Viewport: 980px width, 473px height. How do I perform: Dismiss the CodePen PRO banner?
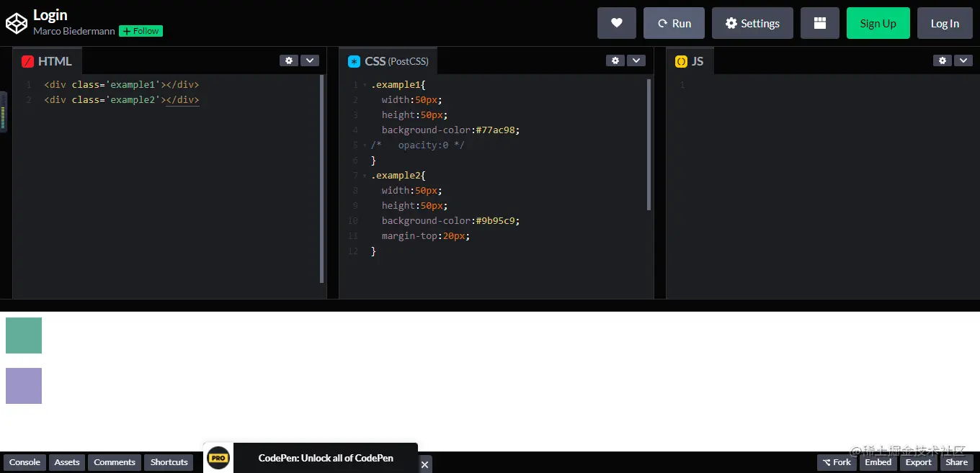coord(425,464)
